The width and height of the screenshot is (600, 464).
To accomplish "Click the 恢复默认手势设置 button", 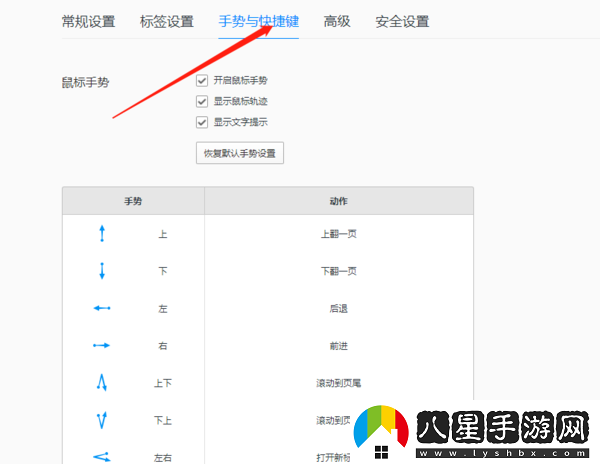I will click(240, 153).
